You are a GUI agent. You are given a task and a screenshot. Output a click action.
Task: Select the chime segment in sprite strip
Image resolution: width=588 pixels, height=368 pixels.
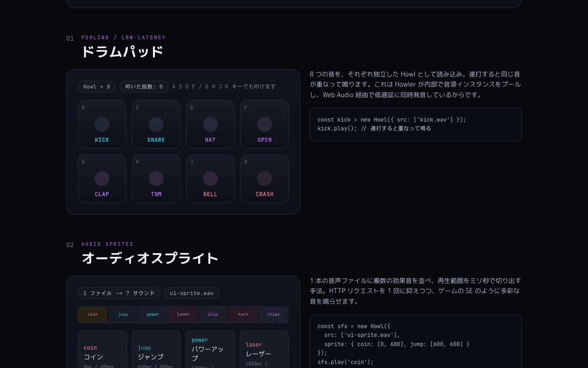[x=273, y=315]
